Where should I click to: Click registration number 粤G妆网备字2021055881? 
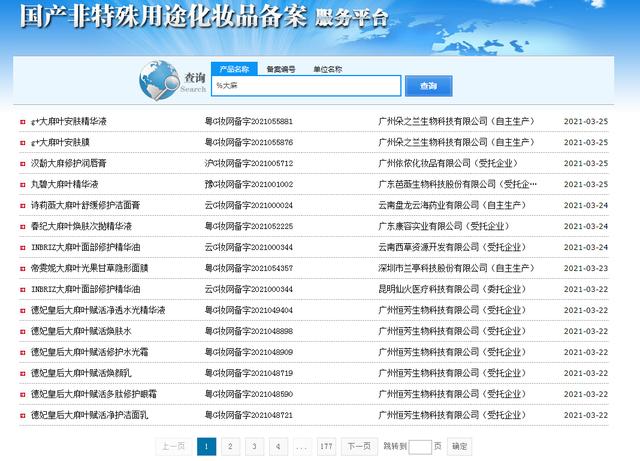pos(249,121)
